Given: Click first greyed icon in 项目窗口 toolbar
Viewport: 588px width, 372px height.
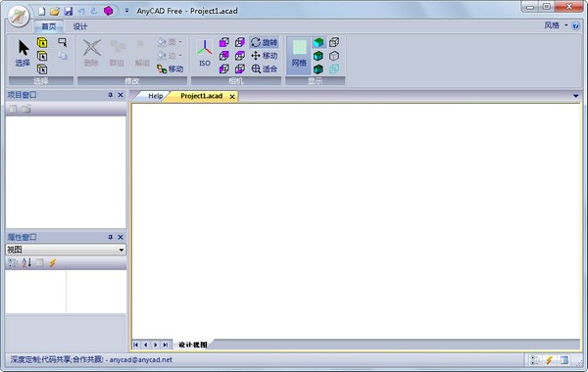Looking at the screenshot, I should 13,109.
